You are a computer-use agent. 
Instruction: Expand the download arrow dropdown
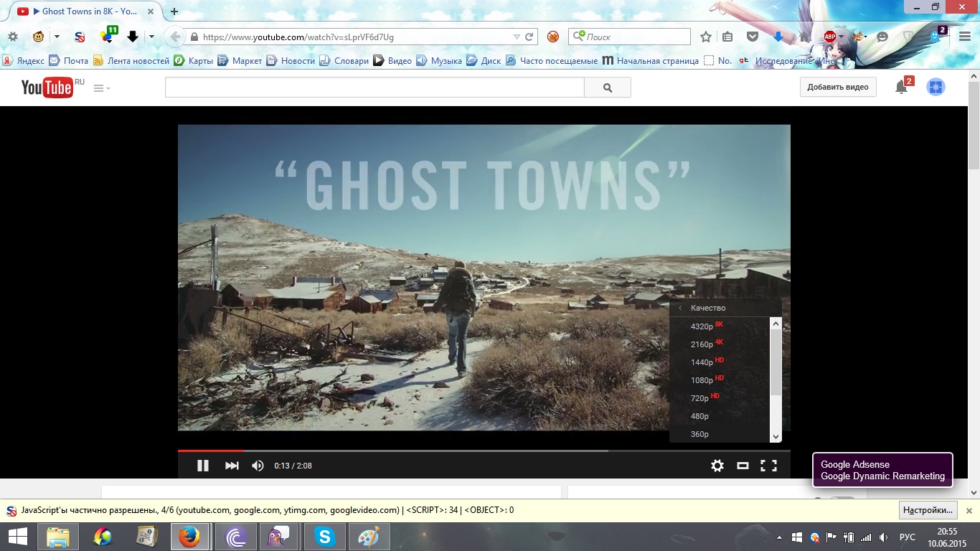point(151,37)
